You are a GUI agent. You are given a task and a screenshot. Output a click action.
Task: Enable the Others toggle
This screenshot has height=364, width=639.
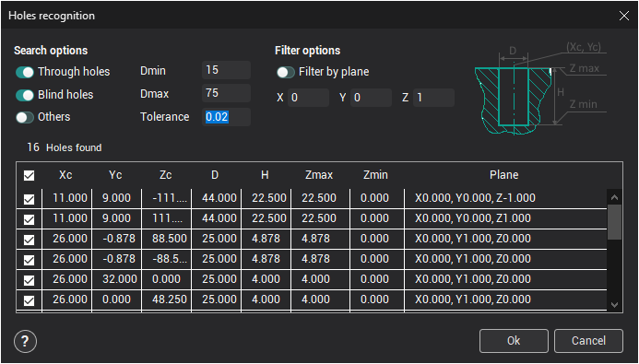(25, 117)
